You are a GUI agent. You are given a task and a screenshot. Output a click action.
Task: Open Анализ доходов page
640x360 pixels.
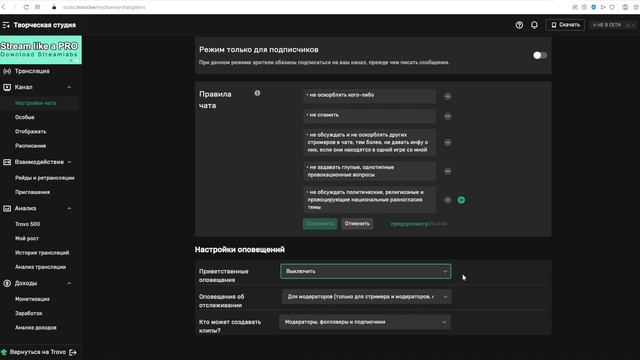36,327
